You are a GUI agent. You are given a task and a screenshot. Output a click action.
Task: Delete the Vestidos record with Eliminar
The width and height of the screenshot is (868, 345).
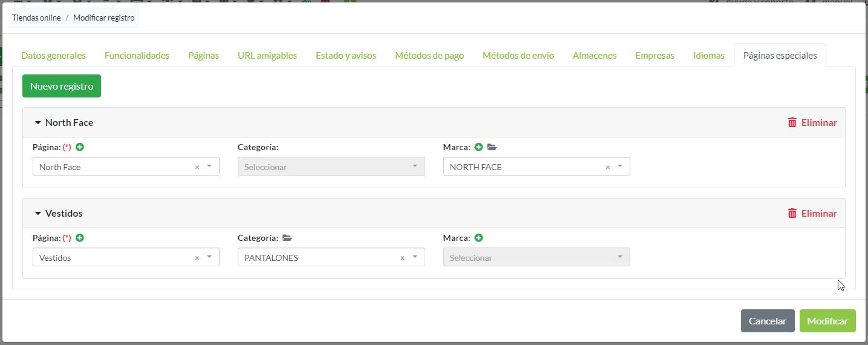click(812, 213)
